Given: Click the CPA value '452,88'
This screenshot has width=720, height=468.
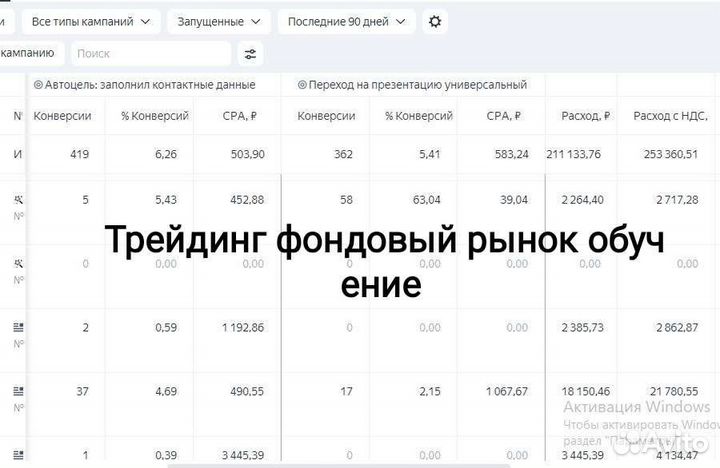Looking at the screenshot, I should 247,200.
